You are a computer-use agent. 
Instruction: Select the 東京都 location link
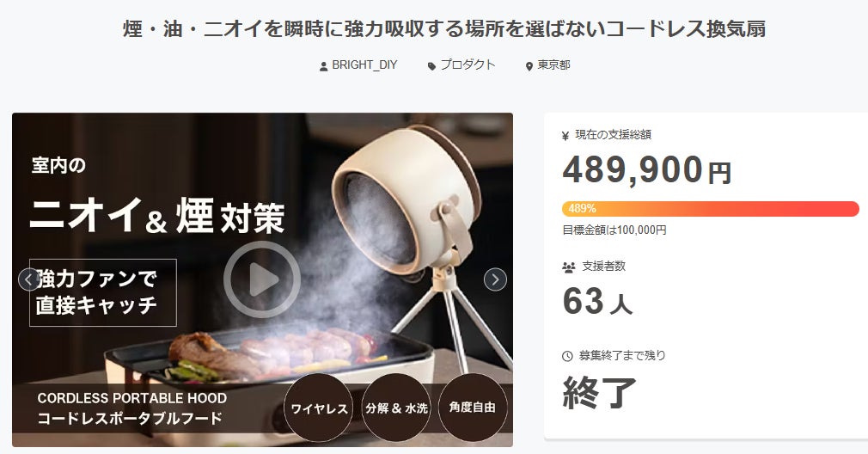click(553, 65)
